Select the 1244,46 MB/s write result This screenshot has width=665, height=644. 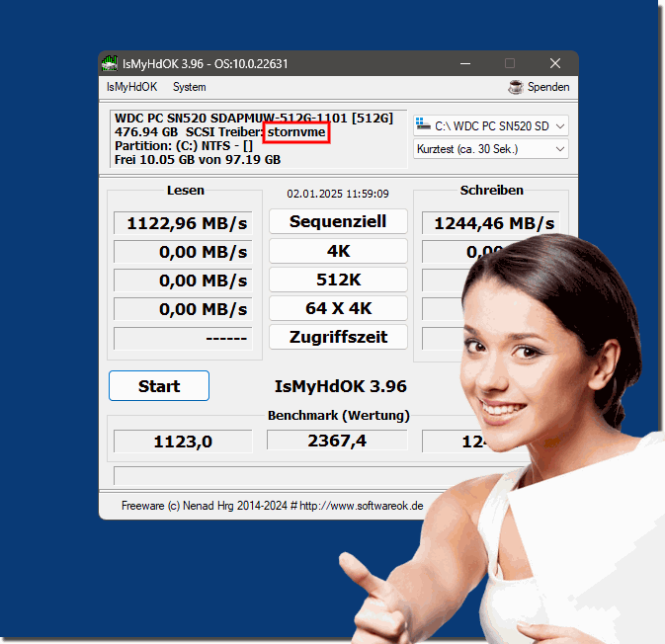[491, 223]
